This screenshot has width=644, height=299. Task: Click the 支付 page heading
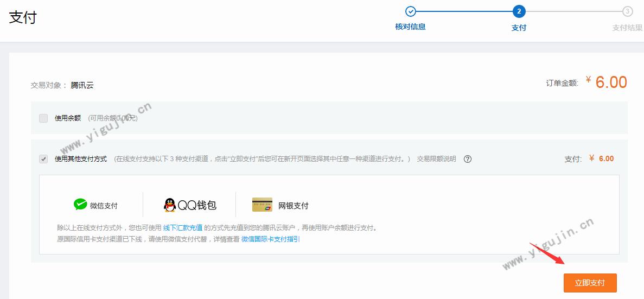pyautogui.click(x=23, y=18)
